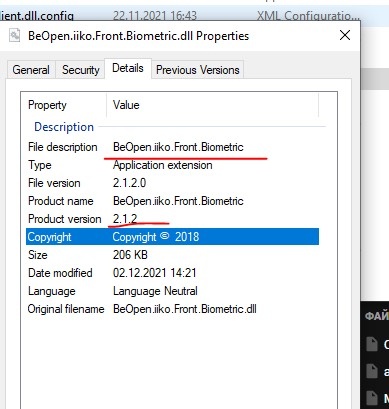Click the DLL file icon in title bar
Screen dimensions: 389x409
click(x=14, y=35)
